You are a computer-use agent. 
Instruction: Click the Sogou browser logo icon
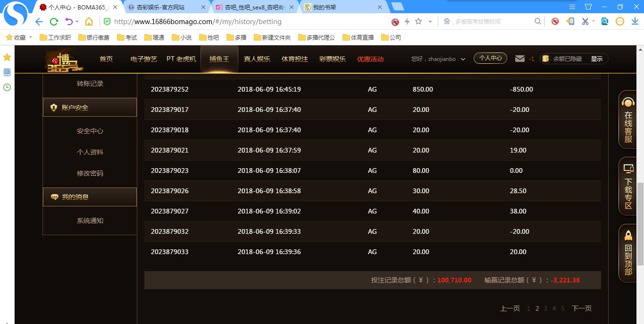[x=16, y=15]
